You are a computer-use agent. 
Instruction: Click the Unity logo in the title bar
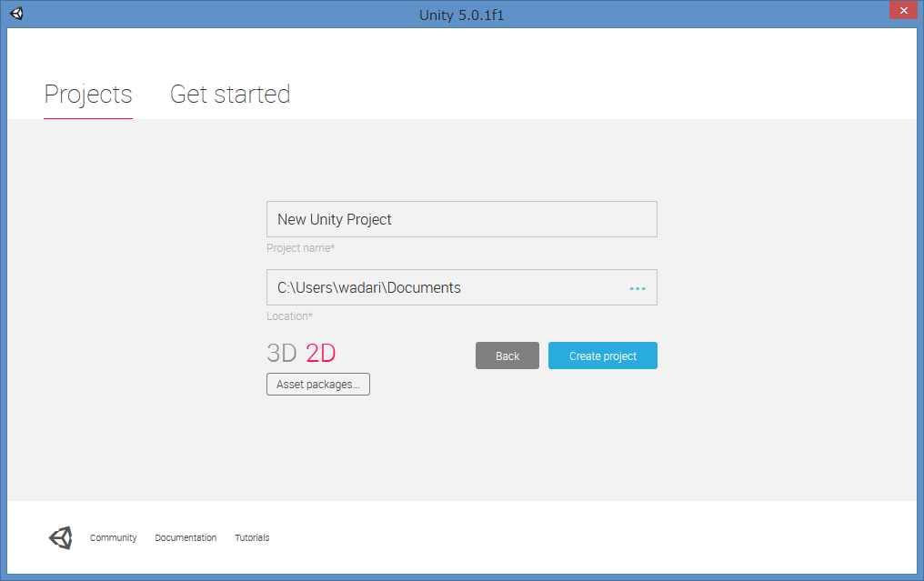(x=17, y=14)
